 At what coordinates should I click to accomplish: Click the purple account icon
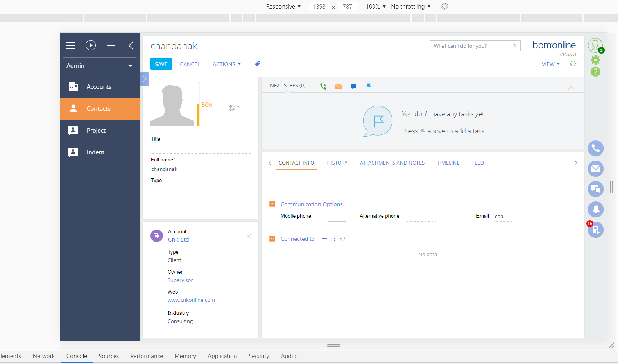point(157,236)
